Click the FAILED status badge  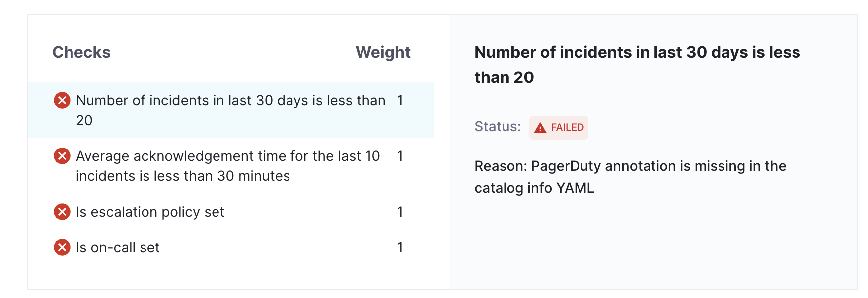(x=559, y=128)
